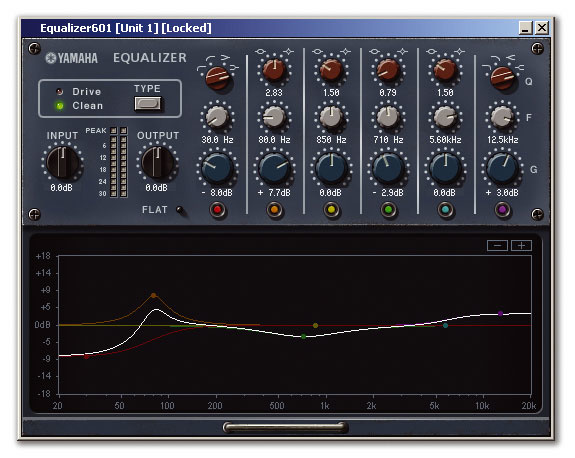Click the gain knob of 5.60kHz band
The height and width of the screenshot is (458, 575).
coord(445,168)
